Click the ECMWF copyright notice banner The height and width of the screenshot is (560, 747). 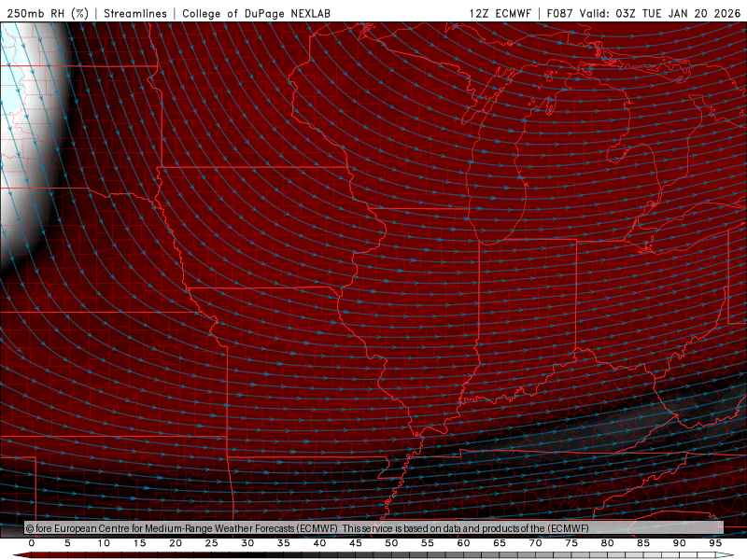(x=374, y=528)
